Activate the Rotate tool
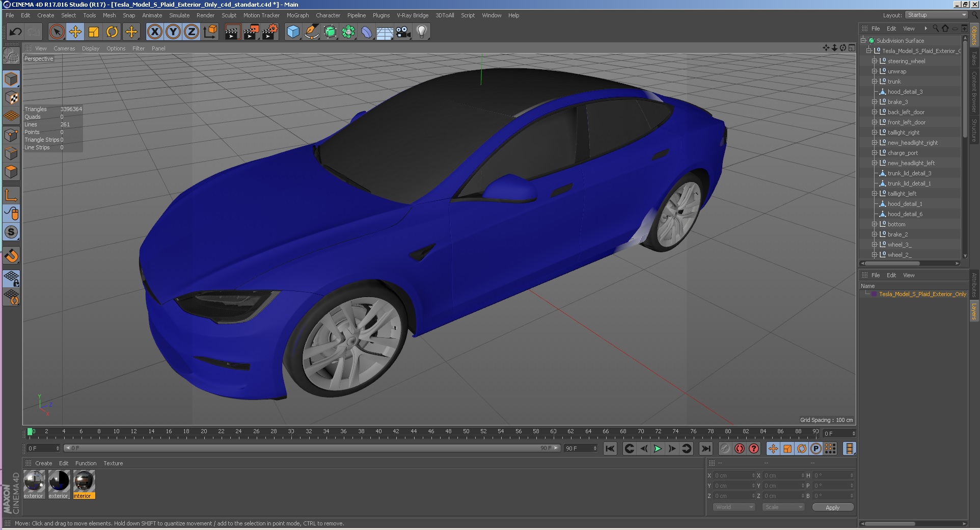Image resolution: width=980 pixels, height=530 pixels. [112, 32]
